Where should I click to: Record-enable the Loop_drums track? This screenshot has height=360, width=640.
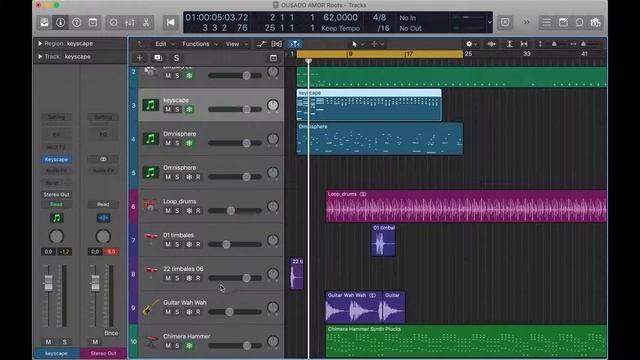coord(198,211)
